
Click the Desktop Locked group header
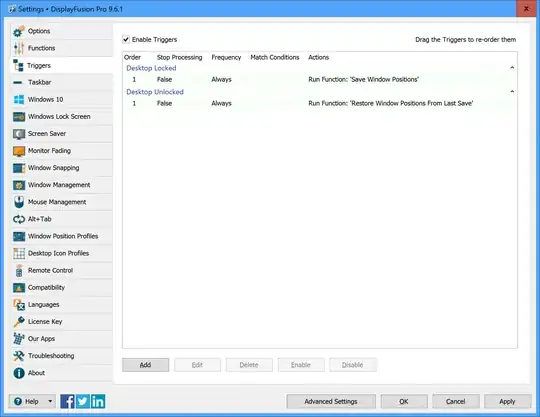click(151, 68)
